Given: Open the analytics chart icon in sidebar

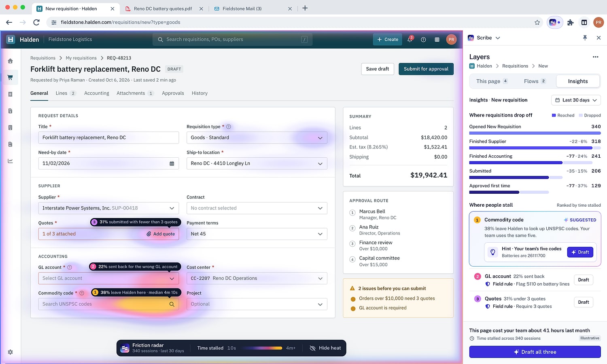Looking at the screenshot, I should tap(10, 161).
